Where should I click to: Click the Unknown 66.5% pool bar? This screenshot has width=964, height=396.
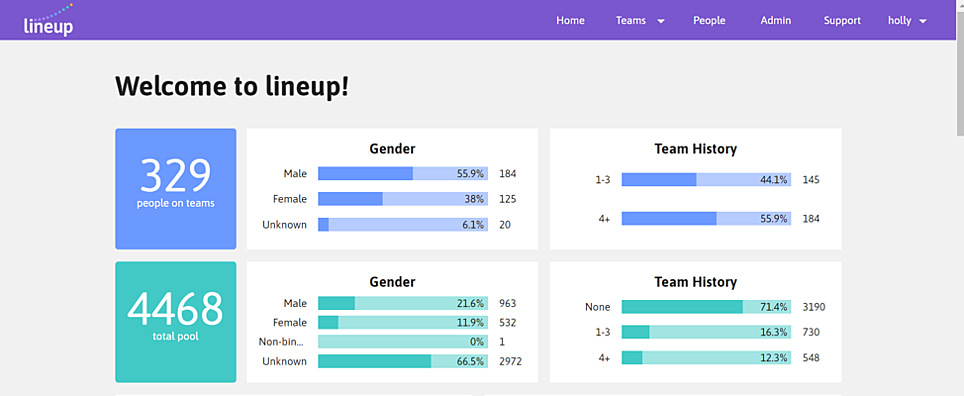[403, 361]
